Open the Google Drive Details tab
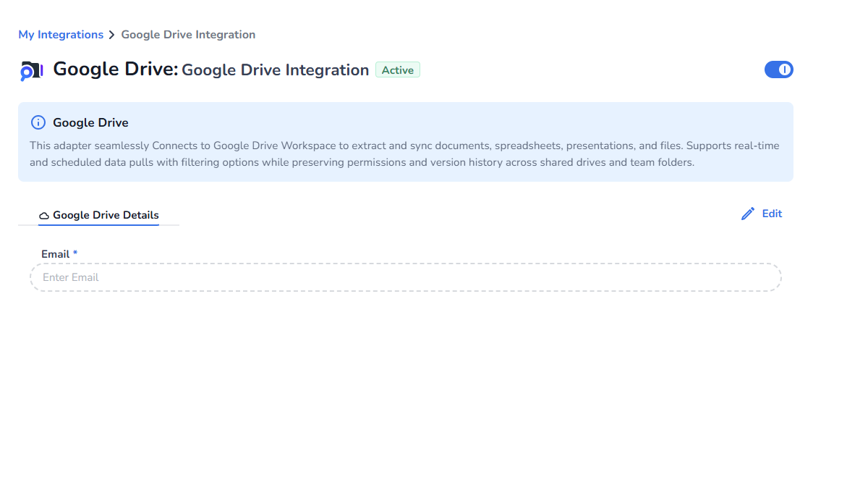The width and height of the screenshot is (868, 501). pyautogui.click(x=106, y=215)
